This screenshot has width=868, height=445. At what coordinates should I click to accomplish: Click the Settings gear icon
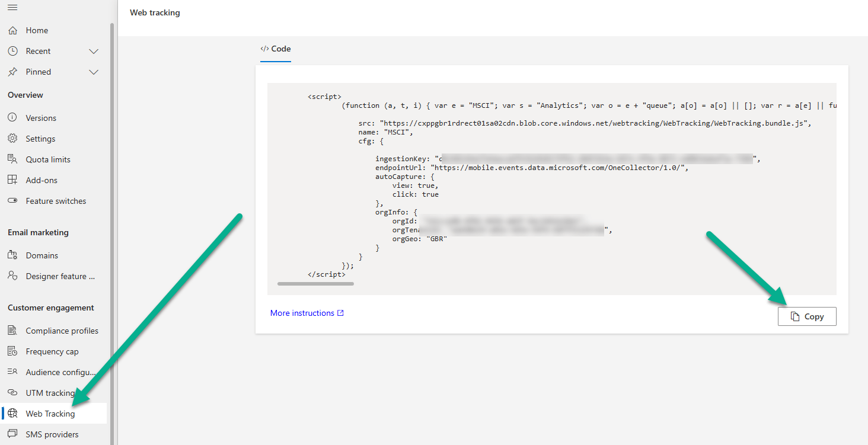(12, 139)
